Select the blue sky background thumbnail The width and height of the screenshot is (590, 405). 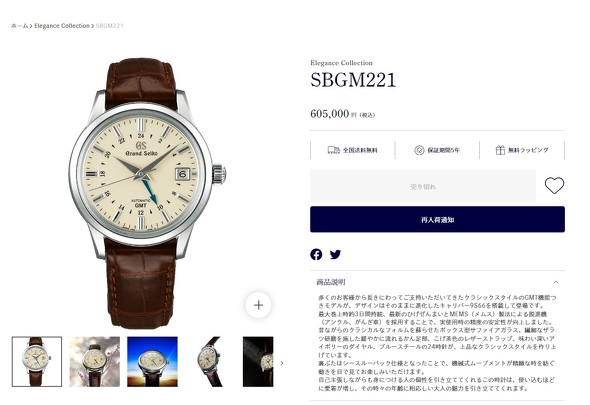(152, 361)
